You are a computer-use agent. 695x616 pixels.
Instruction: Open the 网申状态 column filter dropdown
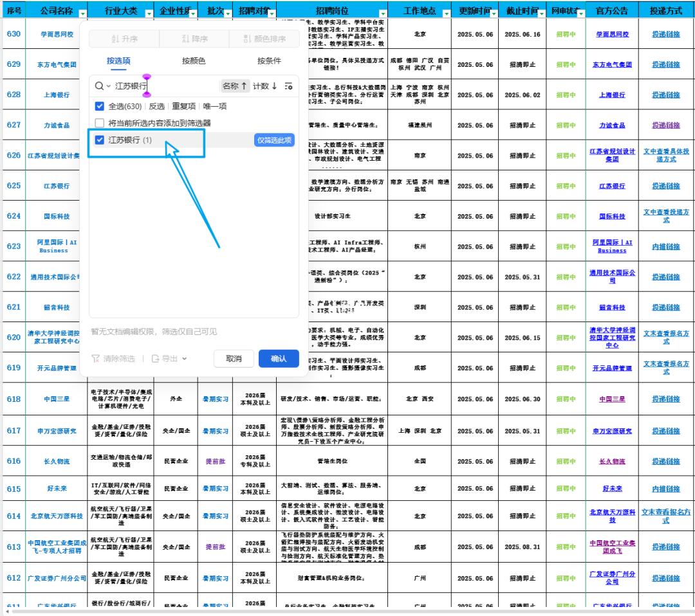(x=581, y=14)
